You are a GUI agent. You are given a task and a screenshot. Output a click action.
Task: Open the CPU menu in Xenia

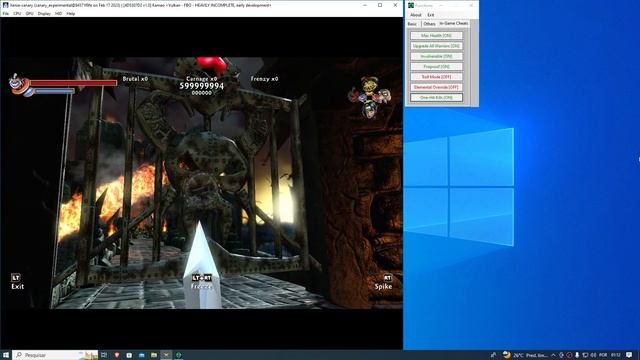pos(17,13)
